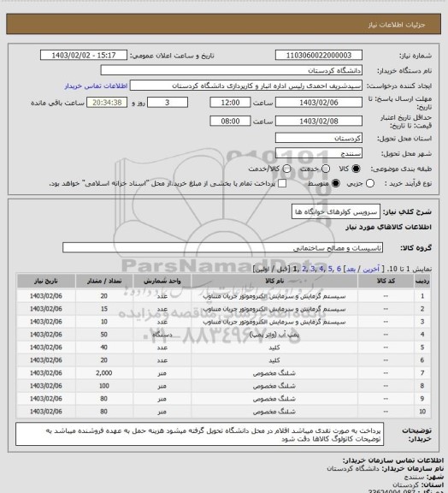Image resolution: width=448 pixels, height=493 pixels.
Task: Click quantity 15 in row 2
Action: click(104, 309)
